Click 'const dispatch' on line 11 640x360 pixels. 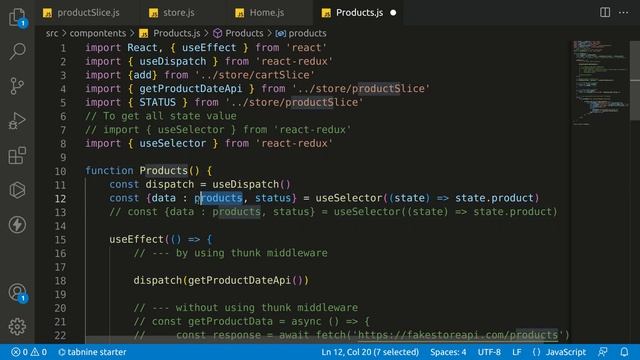[151, 184]
